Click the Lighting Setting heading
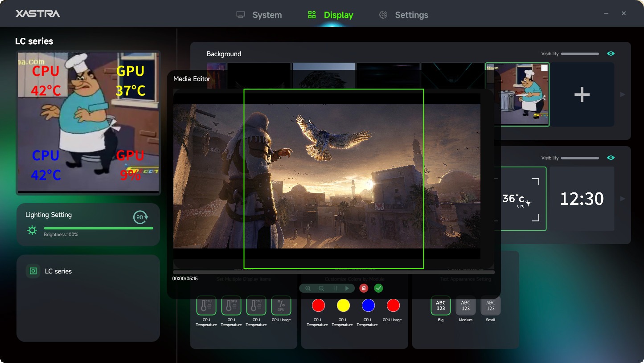644x363 pixels. tap(49, 215)
